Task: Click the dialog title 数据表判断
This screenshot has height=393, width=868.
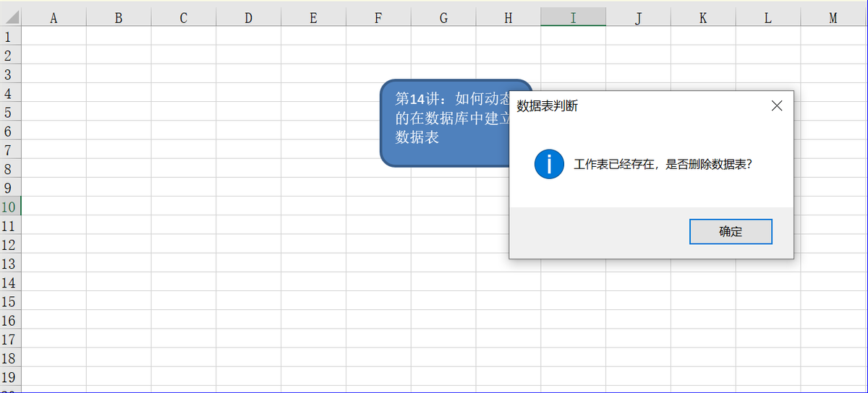Action: click(x=547, y=106)
